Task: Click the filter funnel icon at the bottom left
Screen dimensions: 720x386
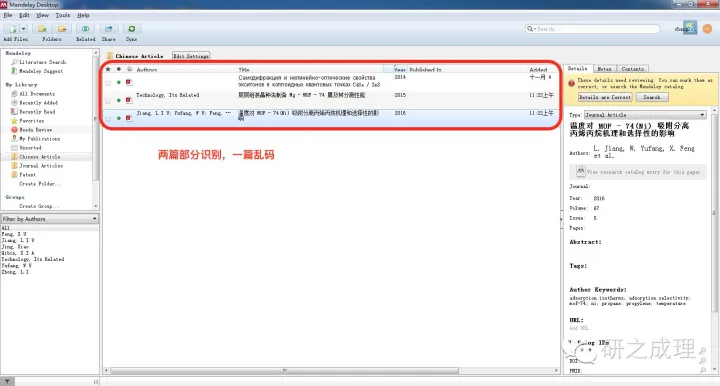Action: (x=7, y=381)
